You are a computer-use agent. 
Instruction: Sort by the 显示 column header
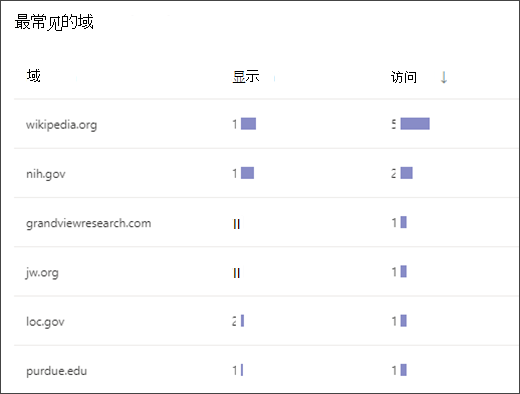coord(246,77)
